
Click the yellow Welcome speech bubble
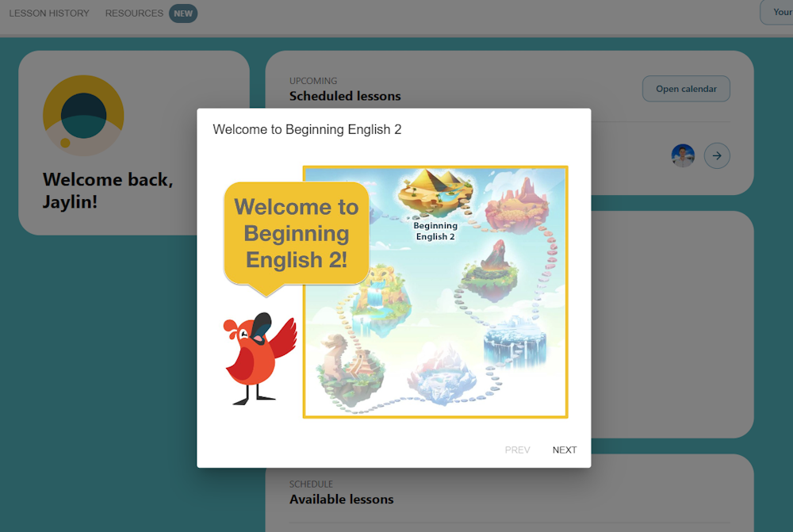click(x=296, y=233)
